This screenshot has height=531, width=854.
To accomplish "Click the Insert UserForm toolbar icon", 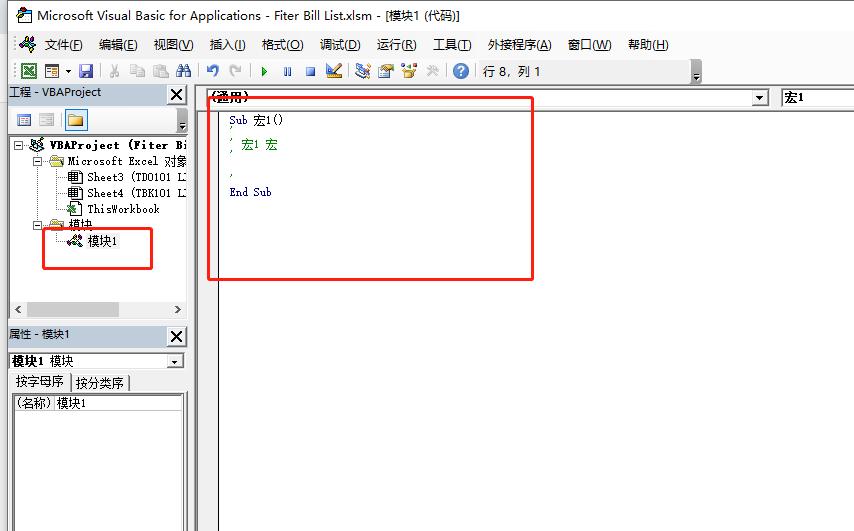I will (x=52, y=71).
